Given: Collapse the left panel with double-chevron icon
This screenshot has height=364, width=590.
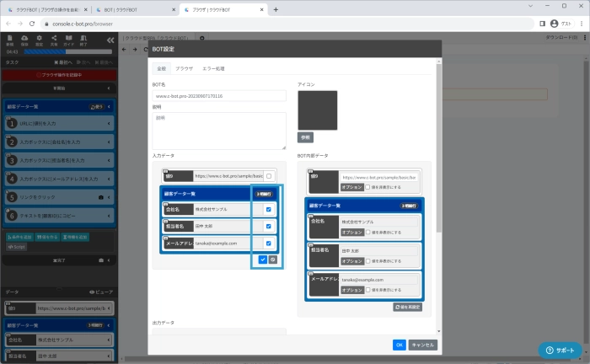Looking at the screenshot, I should coord(110,39).
